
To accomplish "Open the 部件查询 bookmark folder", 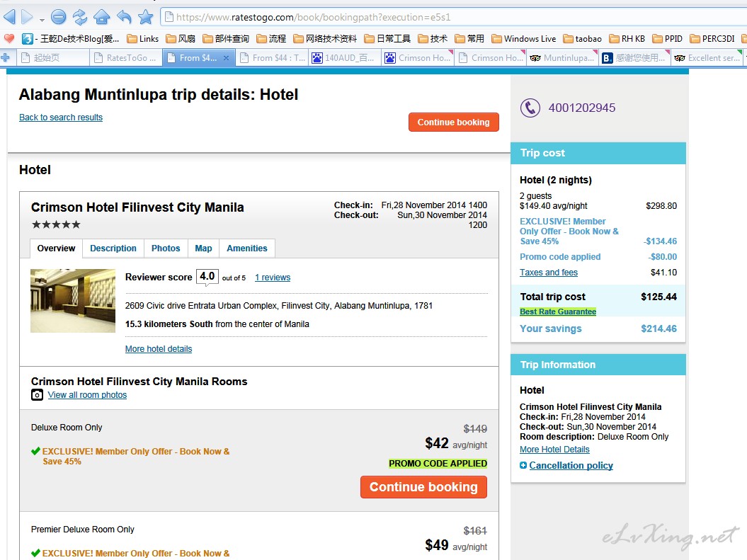I will tap(226, 38).
